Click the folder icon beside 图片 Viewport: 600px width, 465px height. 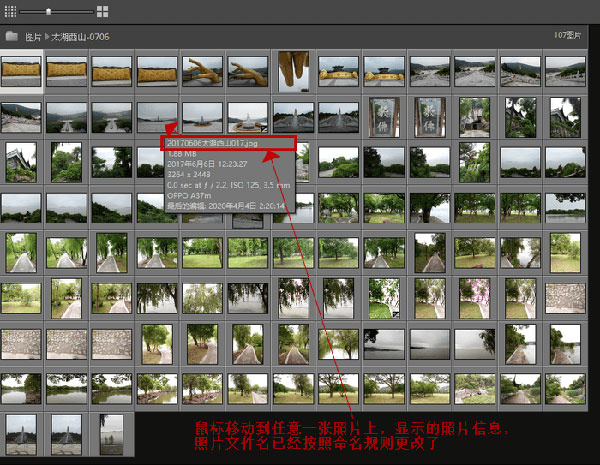click(11, 36)
